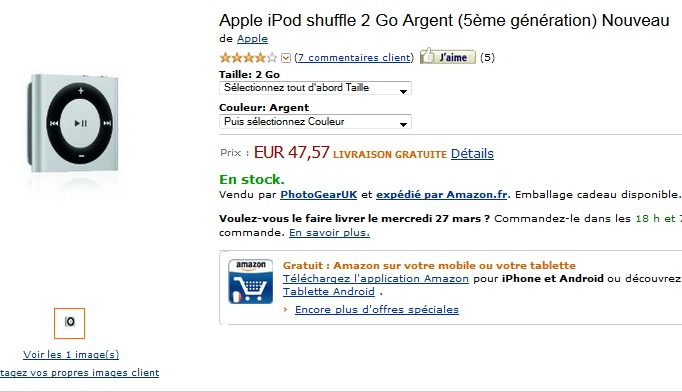Click the J'aime like button
The image size is (682, 392).
(448, 57)
